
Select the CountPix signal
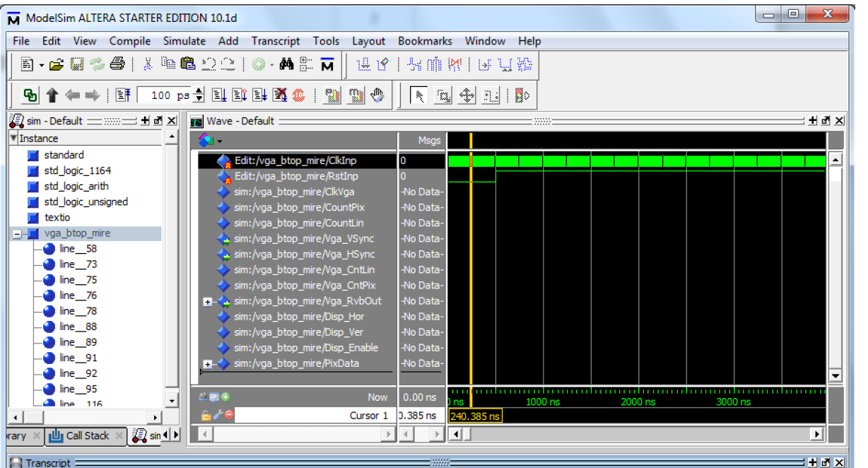[300, 208]
